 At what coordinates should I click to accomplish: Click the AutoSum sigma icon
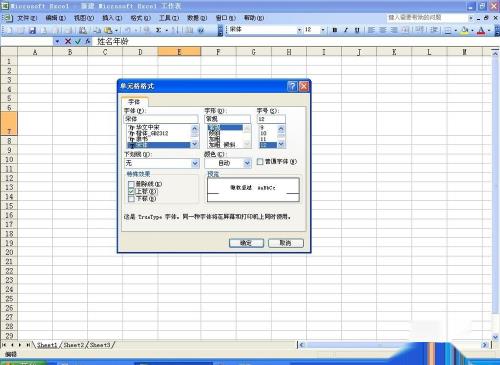pos(159,30)
